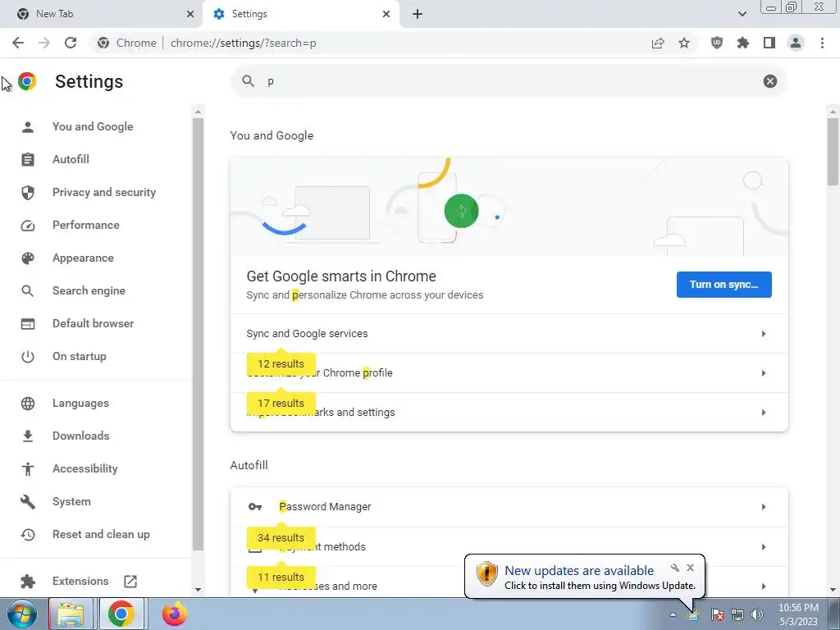Viewport: 840px width, 630px height.
Task: Open Default browser settings
Action: pyautogui.click(x=94, y=323)
